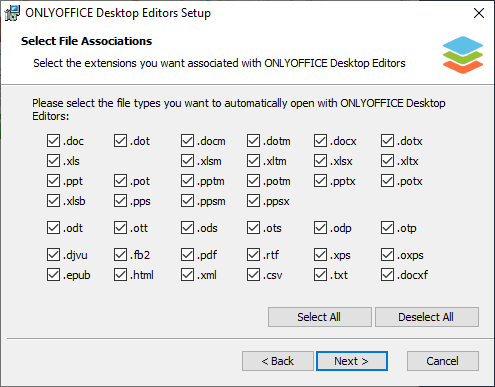
Task: Disable the .ppsm association
Action: pyautogui.click(x=187, y=201)
